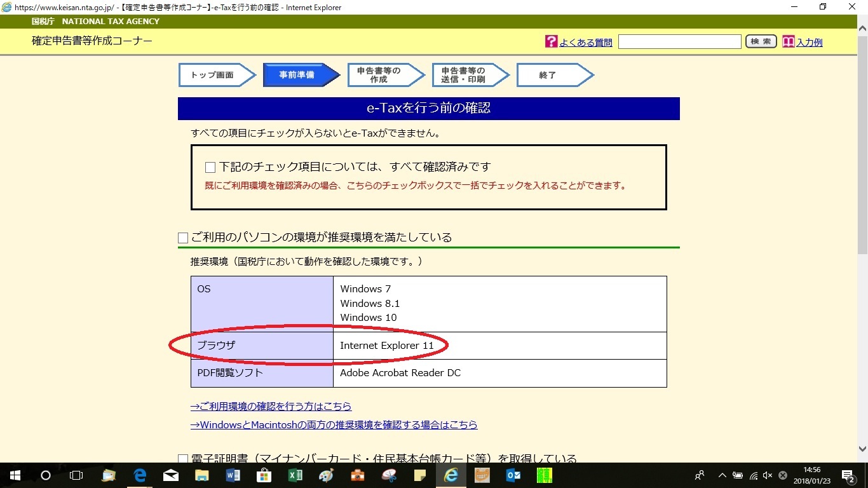Viewport: 868px width, 488px height.
Task: Open Outlook from the taskbar
Action: coord(513,475)
